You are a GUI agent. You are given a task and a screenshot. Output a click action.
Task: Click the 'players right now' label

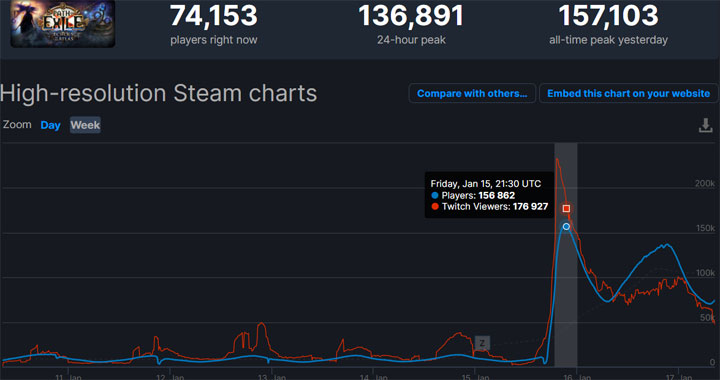214,40
